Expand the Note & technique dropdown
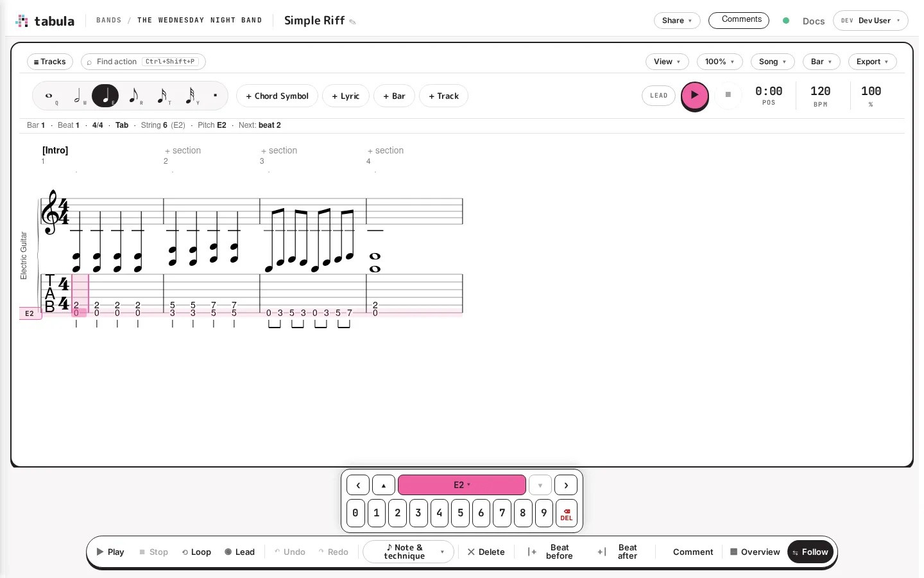The width and height of the screenshot is (924, 578). point(409,552)
